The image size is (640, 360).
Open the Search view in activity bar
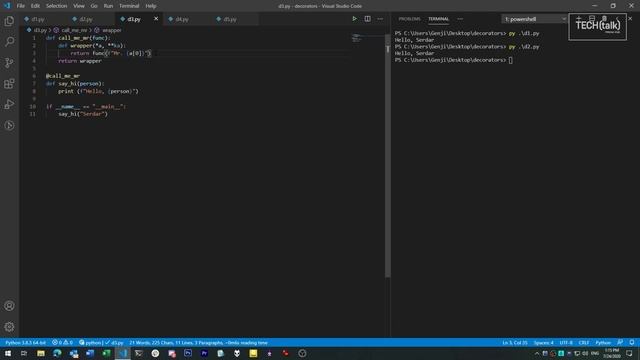[9, 42]
